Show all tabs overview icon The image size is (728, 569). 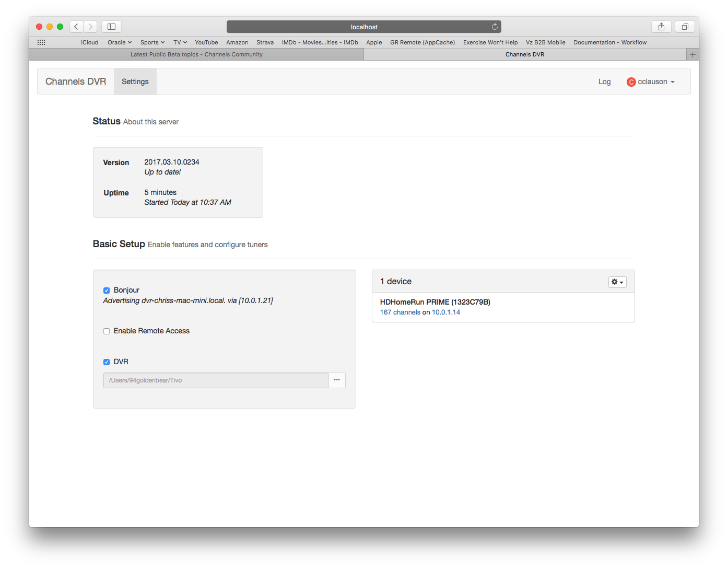[x=685, y=27]
